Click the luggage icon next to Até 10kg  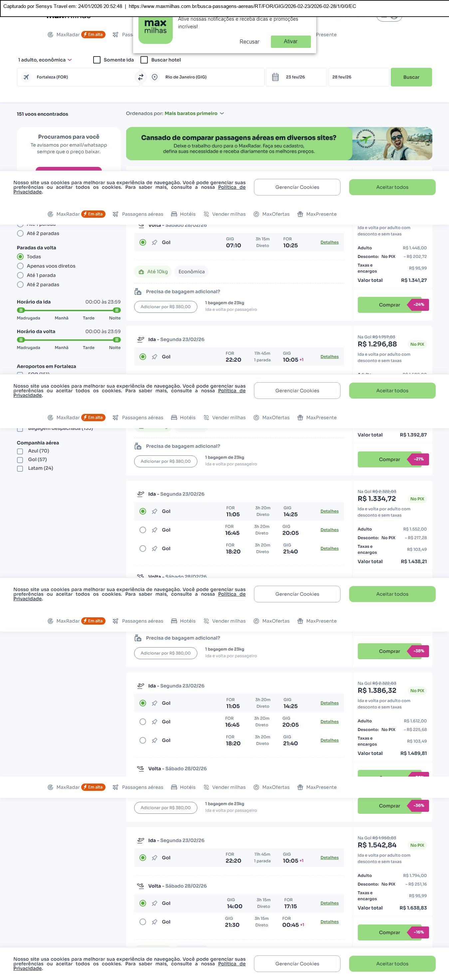pos(141,272)
